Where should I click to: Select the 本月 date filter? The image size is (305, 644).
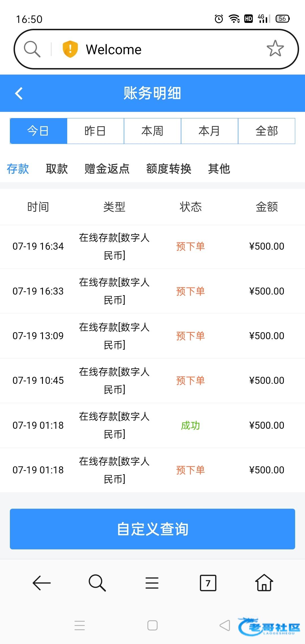coord(210,131)
